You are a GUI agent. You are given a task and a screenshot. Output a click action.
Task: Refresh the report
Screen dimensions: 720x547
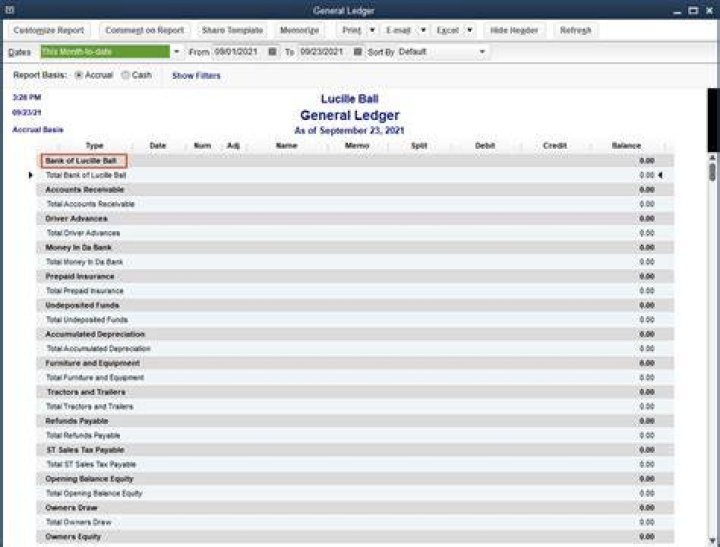click(575, 30)
